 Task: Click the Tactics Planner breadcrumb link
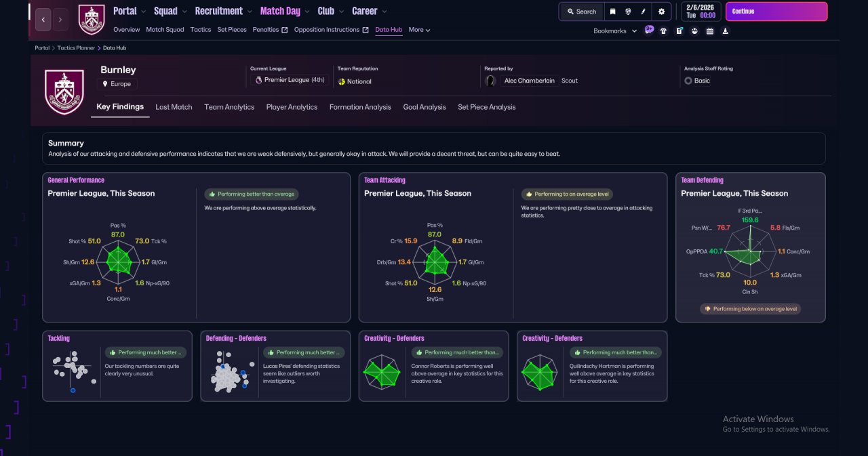click(76, 48)
